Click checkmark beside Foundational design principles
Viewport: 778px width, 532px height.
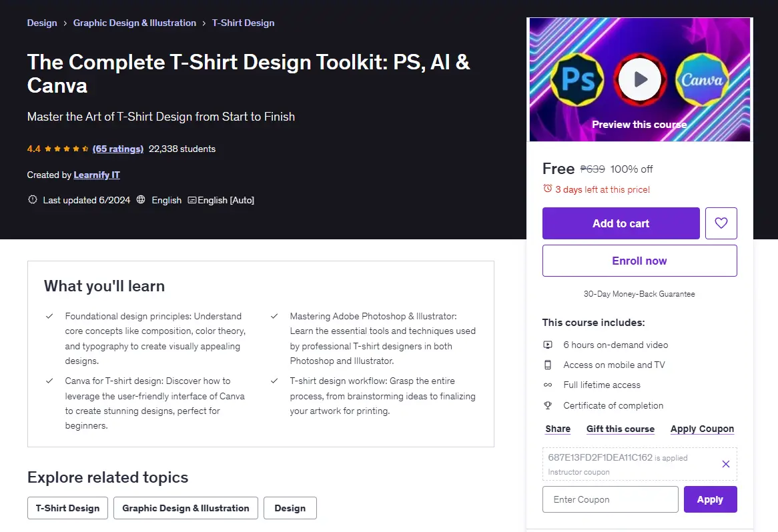click(x=49, y=316)
